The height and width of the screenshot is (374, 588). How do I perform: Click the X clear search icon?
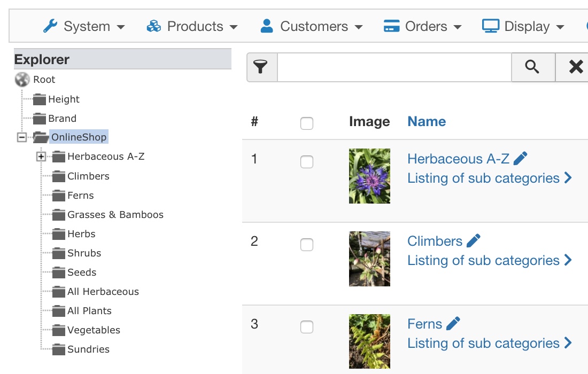tap(575, 67)
